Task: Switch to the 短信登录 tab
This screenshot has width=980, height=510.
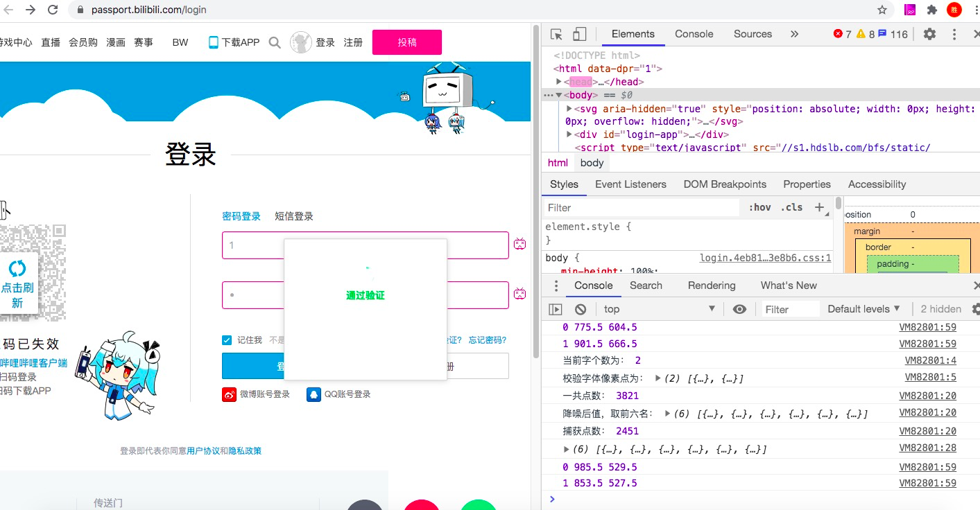Action: pos(294,216)
